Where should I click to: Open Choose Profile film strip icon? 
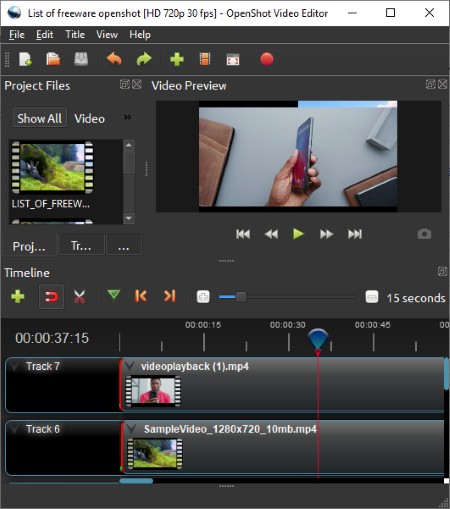pos(205,60)
